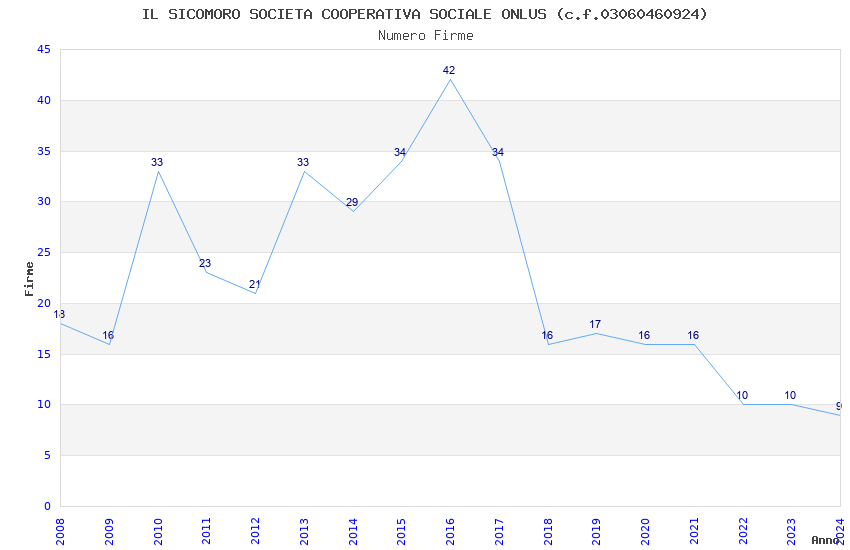Screen dimensions: 850x550
Task: Select the 2014 data point labeled 29
Action: tap(353, 212)
